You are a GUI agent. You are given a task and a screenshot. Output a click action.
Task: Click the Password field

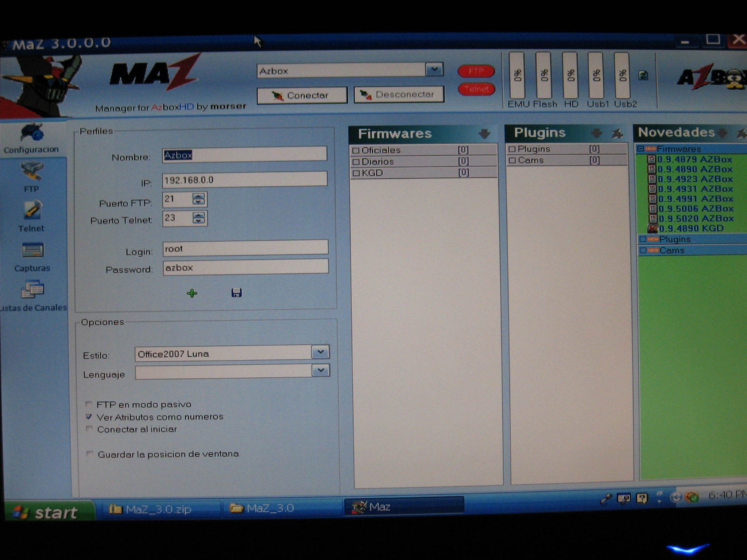click(246, 267)
